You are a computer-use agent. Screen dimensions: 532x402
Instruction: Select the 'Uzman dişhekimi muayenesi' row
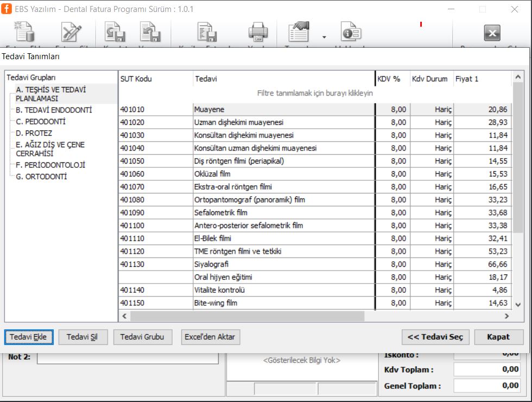pyautogui.click(x=315, y=122)
